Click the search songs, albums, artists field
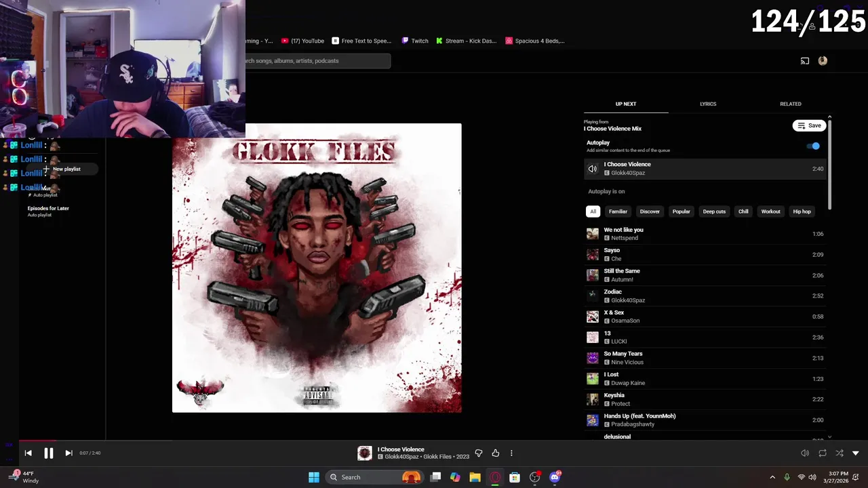 [317, 61]
